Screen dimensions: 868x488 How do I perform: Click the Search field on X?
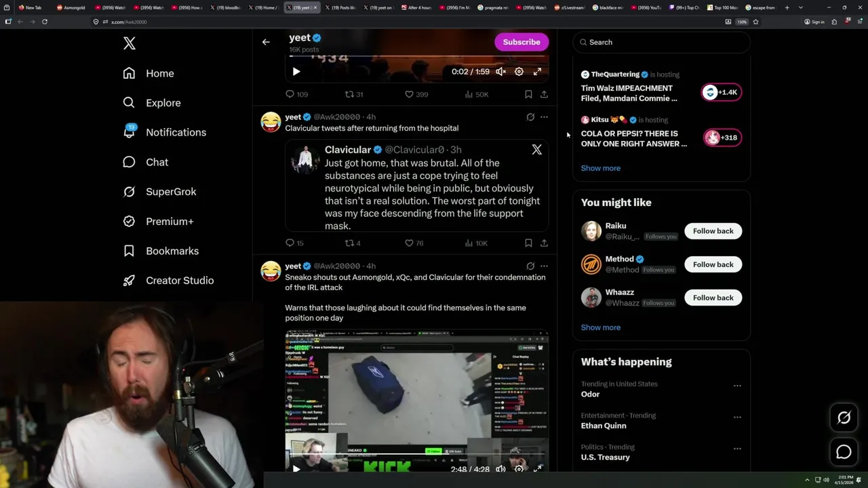pyautogui.click(x=661, y=42)
